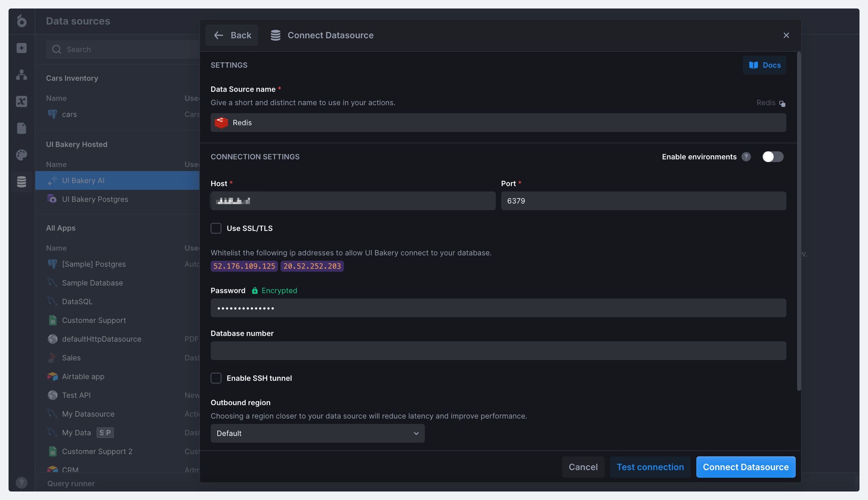Click the UI Bakery logo icon
Image resolution: width=868 pixels, height=500 pixels.
tap(22, 21)
